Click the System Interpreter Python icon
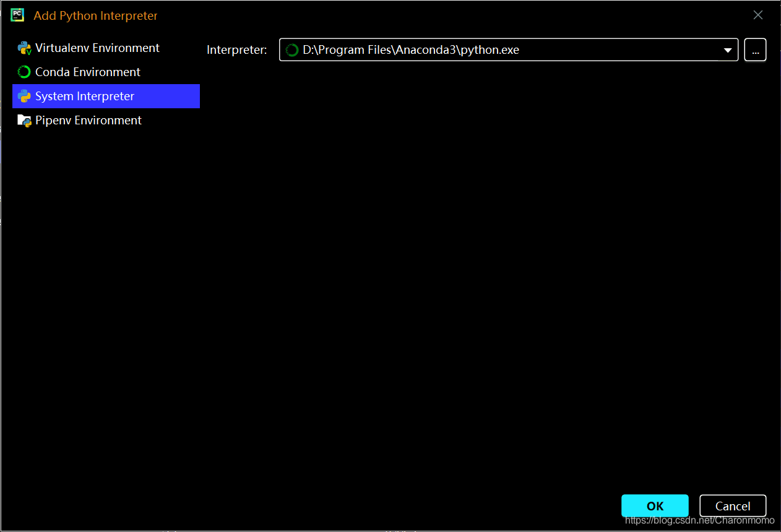Screen dimensions: 781x532 24,97
